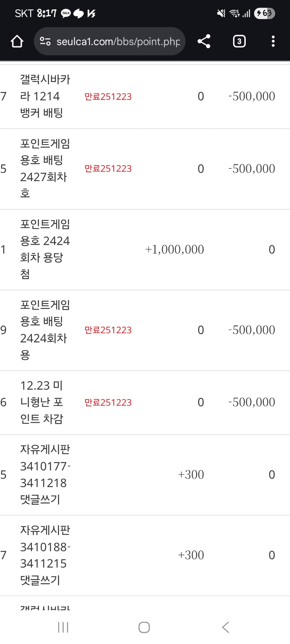Select the 포인트게임 용호 배팅 2427회차 entry
Image resolution: width=290 pixels, height=644 pixels.
tap(45, 168)
